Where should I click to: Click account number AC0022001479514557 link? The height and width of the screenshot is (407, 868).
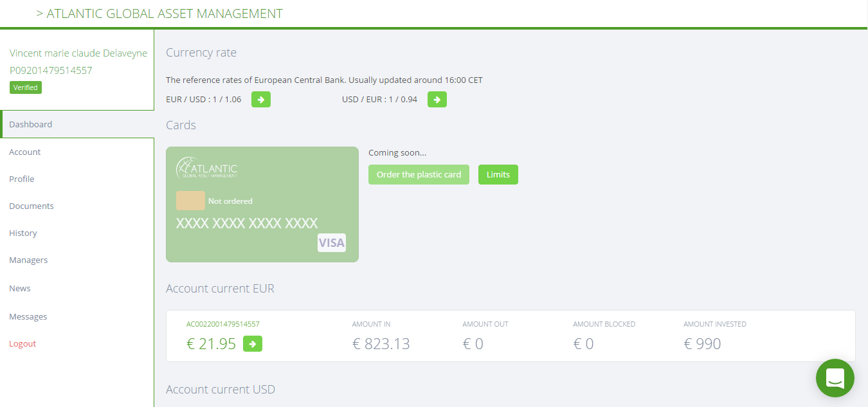pyautogui.click(x=223, y=324)
